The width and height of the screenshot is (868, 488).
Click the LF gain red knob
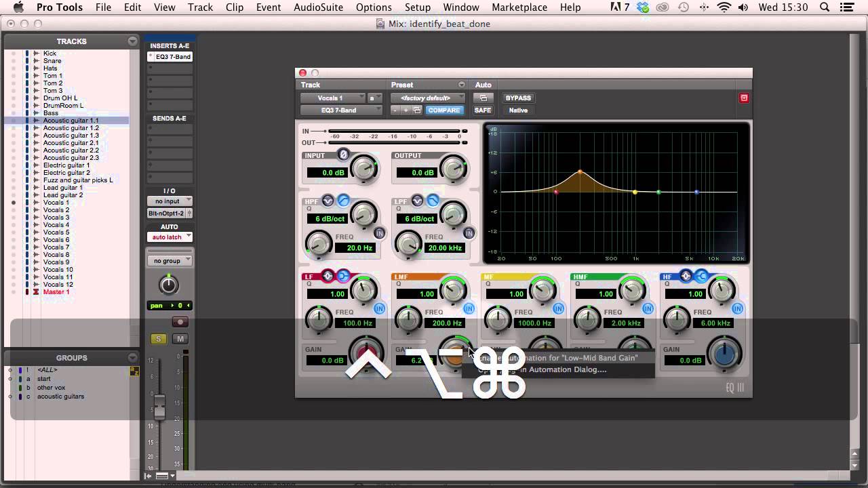pyautogui.click(x=365, y=354)
